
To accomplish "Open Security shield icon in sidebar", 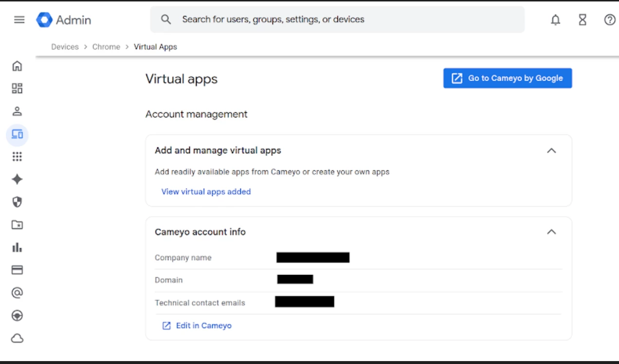I will click(17, 202).
